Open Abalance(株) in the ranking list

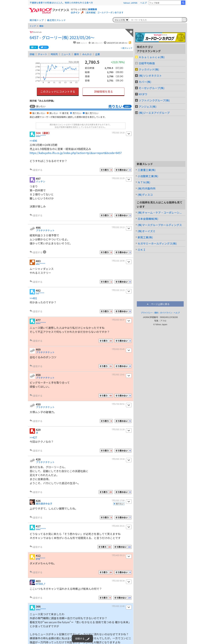[x=152, y=57]
